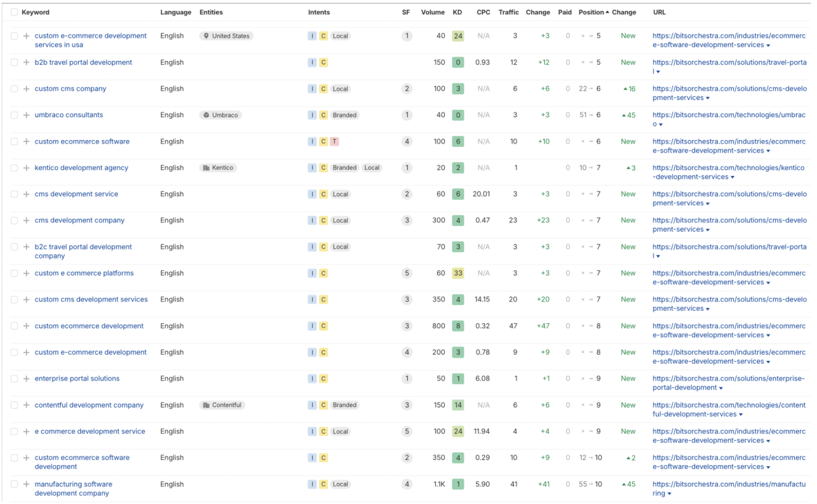Open the kentico-development-services URL link
Image resolution: width=817 pixels, height=504 pixels.
click(x=728, y=172)
